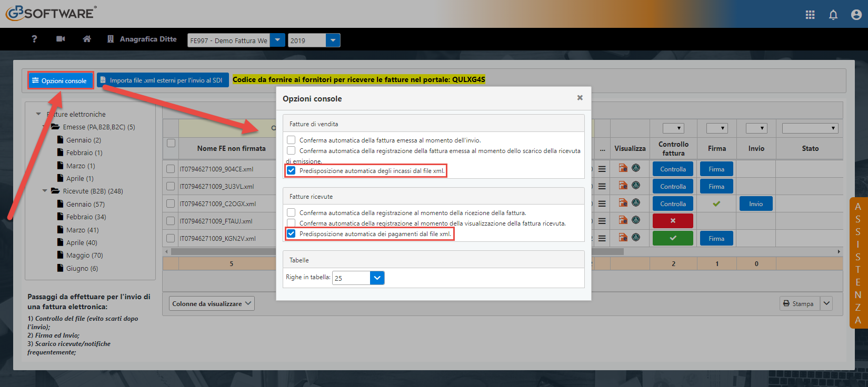Open the 'Colonne da visualizzare' dropdown

[x=212, y=304]
